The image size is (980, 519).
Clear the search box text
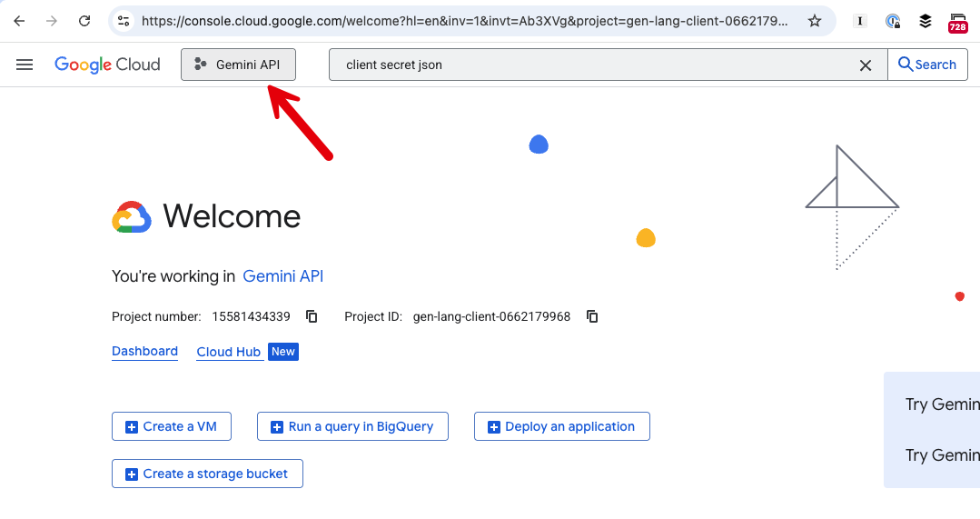pos(865,65)
